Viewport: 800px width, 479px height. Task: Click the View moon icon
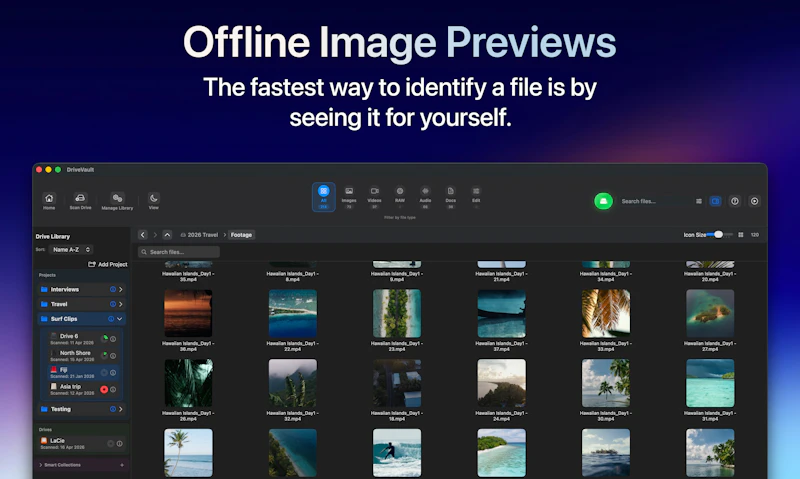(x=154, y=200)
